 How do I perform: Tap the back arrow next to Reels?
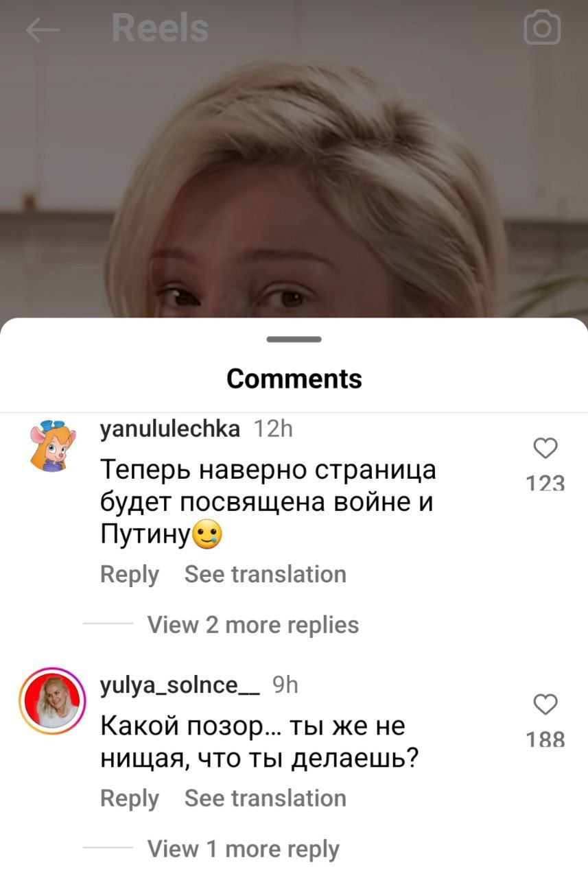(43, 29)
